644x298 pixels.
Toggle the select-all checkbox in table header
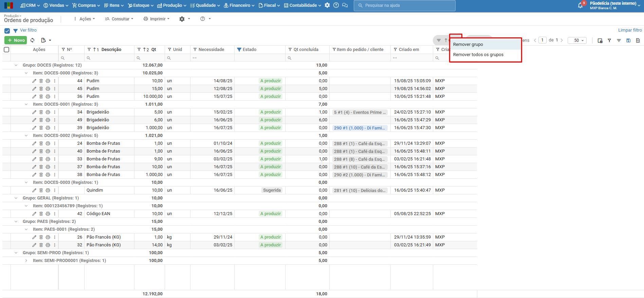6,50
